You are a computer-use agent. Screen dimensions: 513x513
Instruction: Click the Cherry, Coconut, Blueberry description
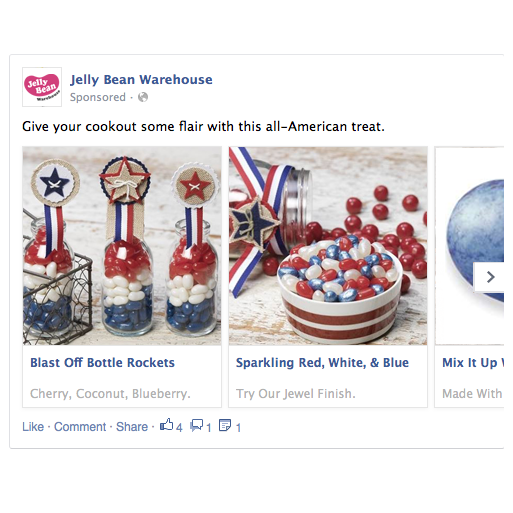coord(110,394)
